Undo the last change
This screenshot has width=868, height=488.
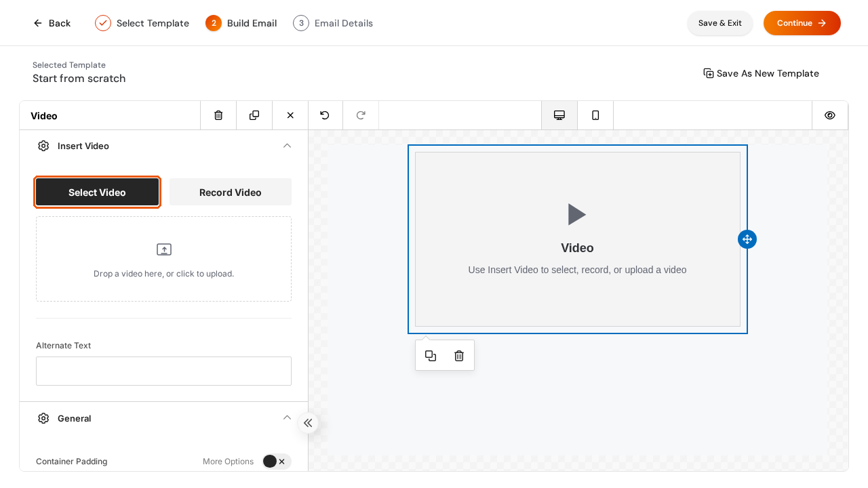[325, 115]
